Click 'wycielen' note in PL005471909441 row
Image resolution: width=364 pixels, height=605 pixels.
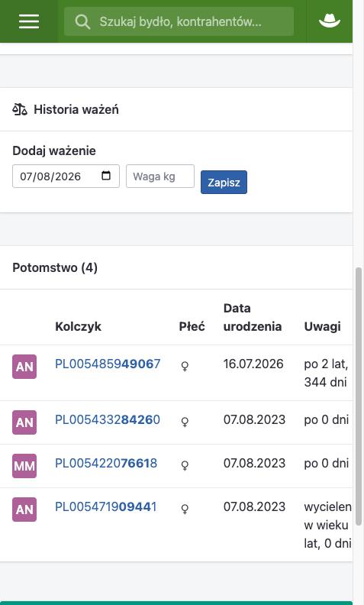(x=328, y=525)
